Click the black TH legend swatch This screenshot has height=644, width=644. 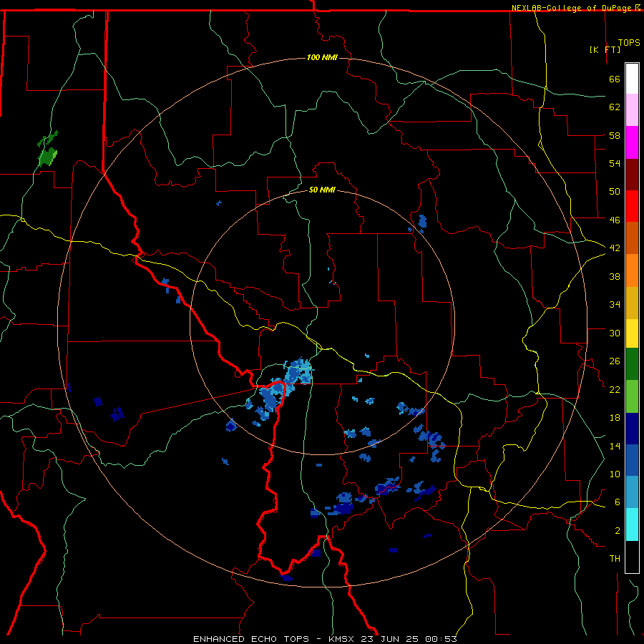coord(632,557)
